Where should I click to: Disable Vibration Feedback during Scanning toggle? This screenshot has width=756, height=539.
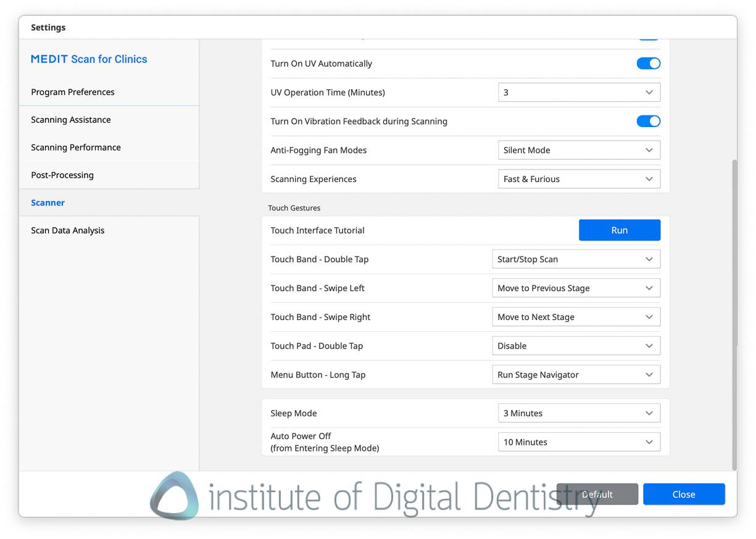(648, 121)
